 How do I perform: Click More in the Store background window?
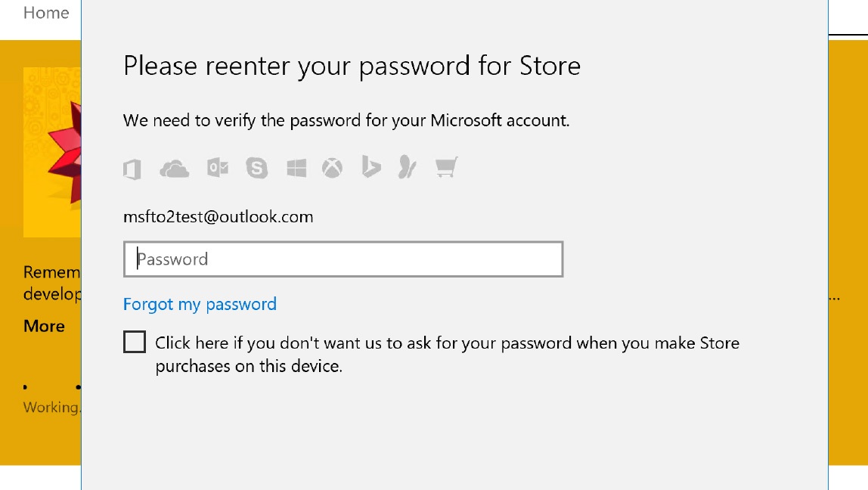coord(45,326)
